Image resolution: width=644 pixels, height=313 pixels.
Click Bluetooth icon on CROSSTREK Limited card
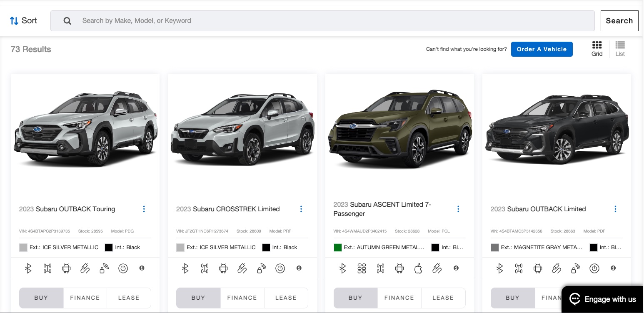(185, 268)
